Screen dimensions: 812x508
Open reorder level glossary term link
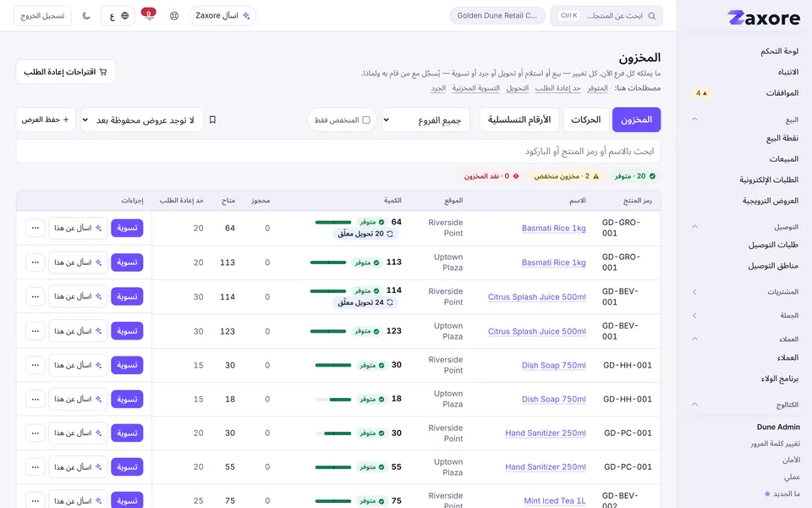tap(557, 88)
